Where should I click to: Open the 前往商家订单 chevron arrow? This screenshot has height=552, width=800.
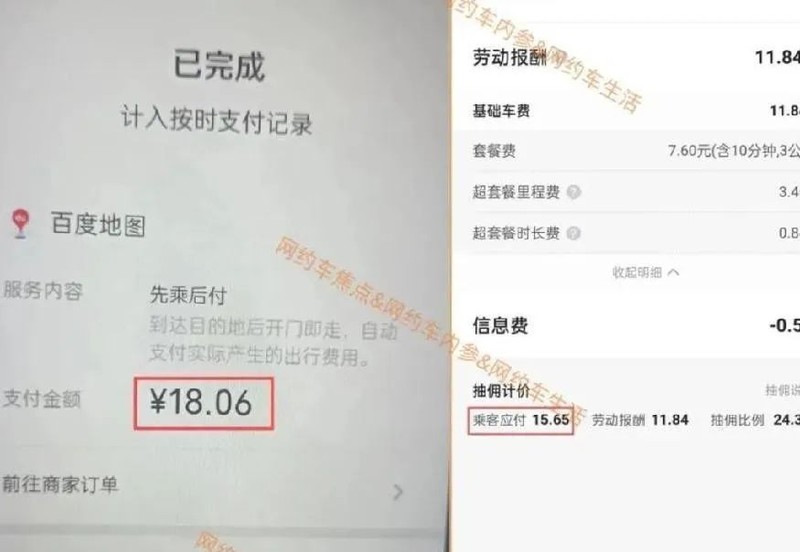click(398, 492)
